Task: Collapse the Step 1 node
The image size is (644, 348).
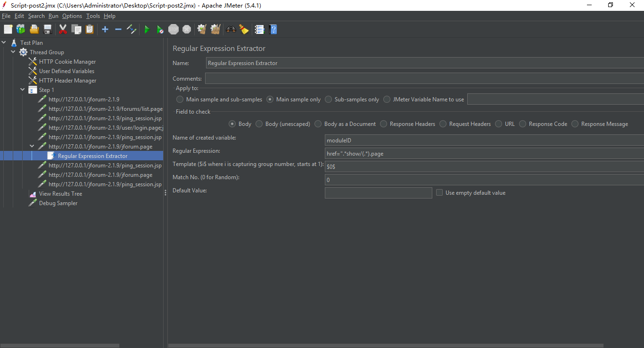Action: coord(23,90)
